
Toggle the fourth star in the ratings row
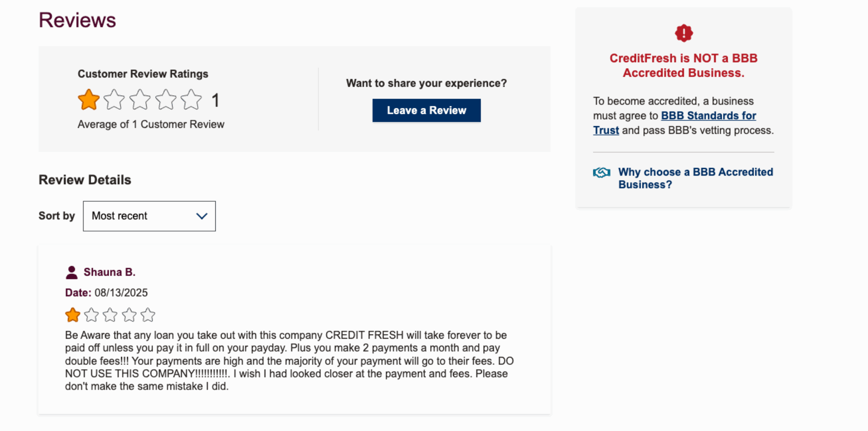[x=166, y=99]
